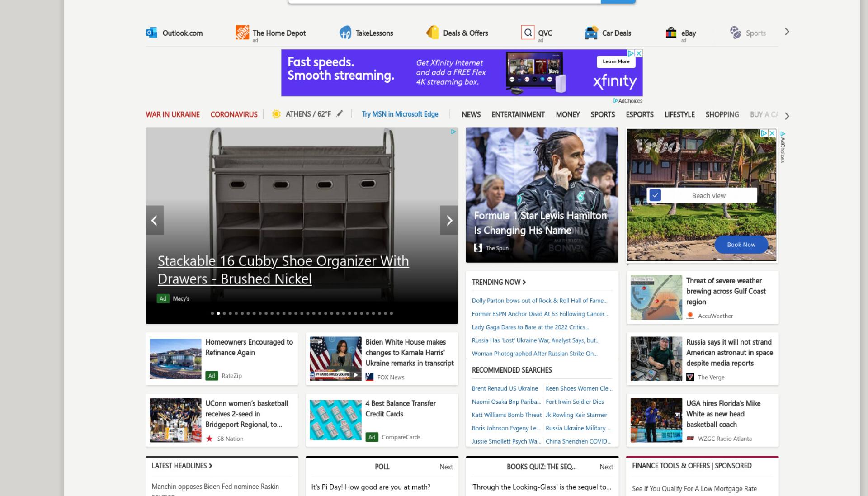Toggle the Beach view checkbox in Vrbo ad

coord(655,195)
